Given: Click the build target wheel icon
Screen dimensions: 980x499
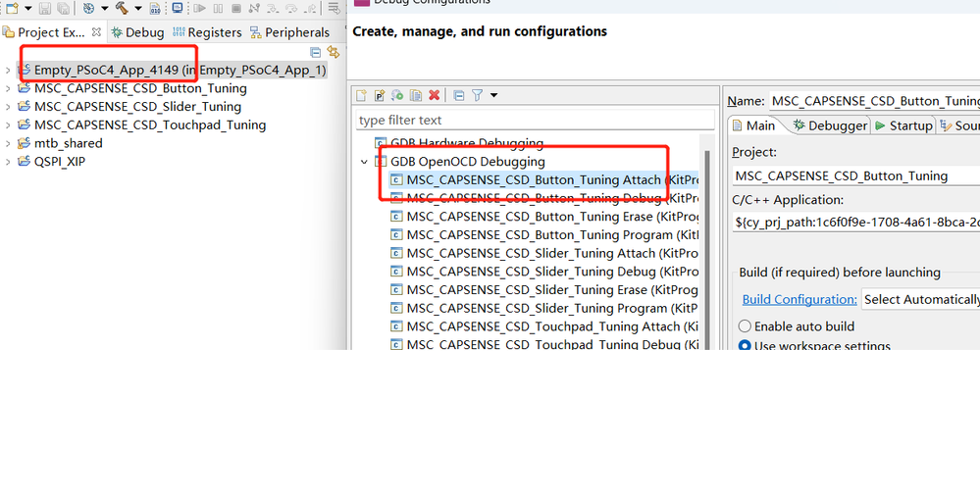Looking at the screenshot, I should coord(88,8).
